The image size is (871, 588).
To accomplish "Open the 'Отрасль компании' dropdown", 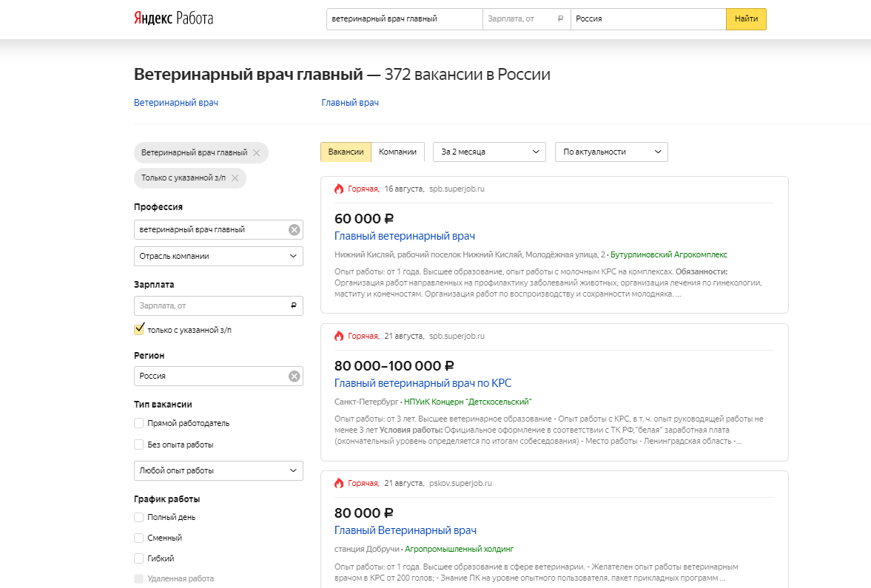I will 218,256.
